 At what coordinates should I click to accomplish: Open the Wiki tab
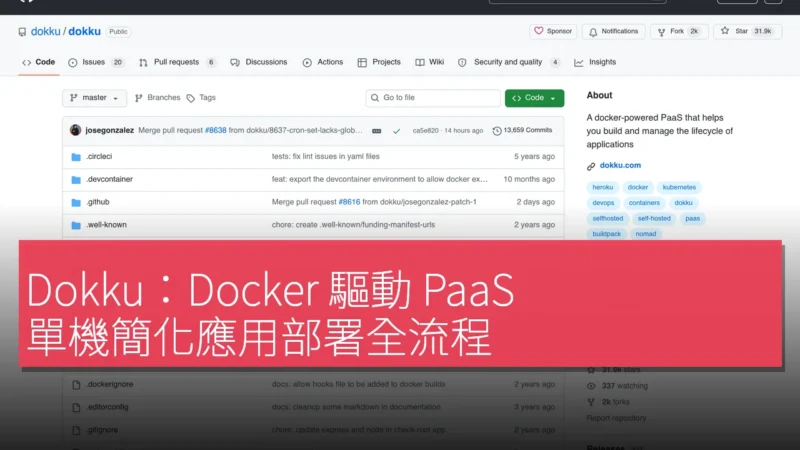click(x=430, y=62)
